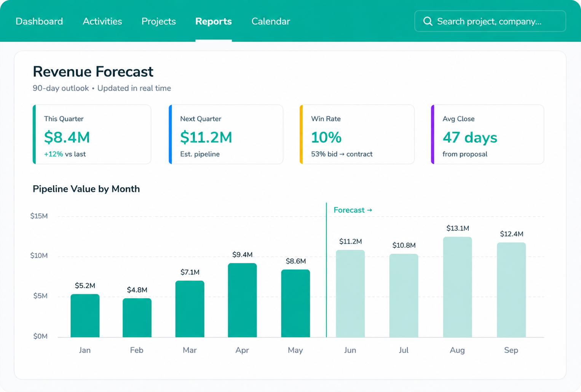Open the This Quarter card

[92, 134]
